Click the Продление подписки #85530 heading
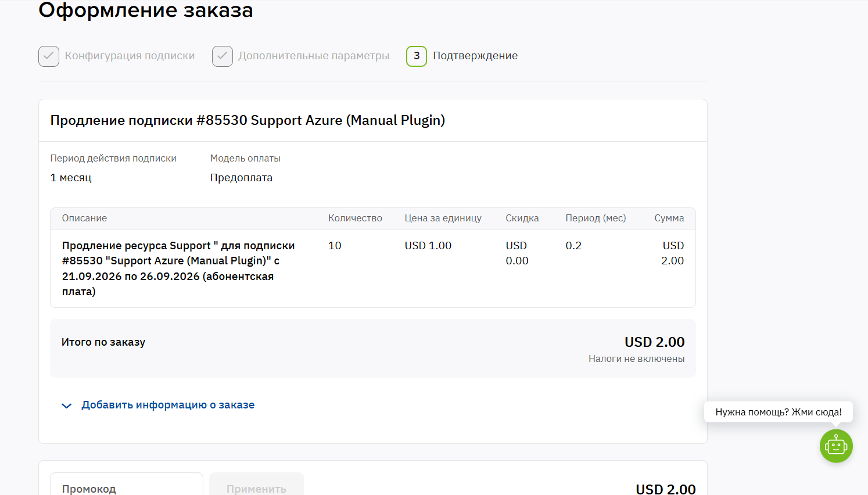Viewport: 868px width, 495px height. tap(248, 120)
